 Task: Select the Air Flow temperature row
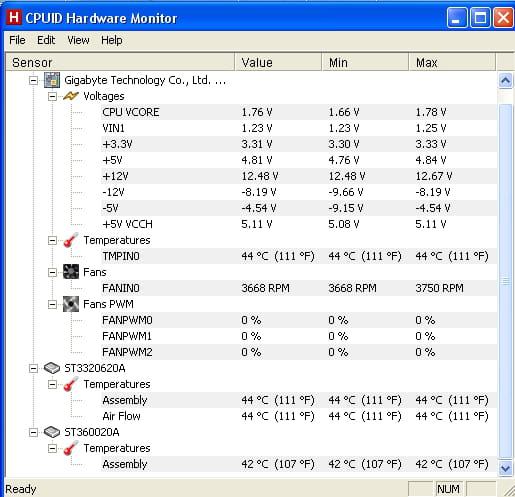(x=299, y=416)
